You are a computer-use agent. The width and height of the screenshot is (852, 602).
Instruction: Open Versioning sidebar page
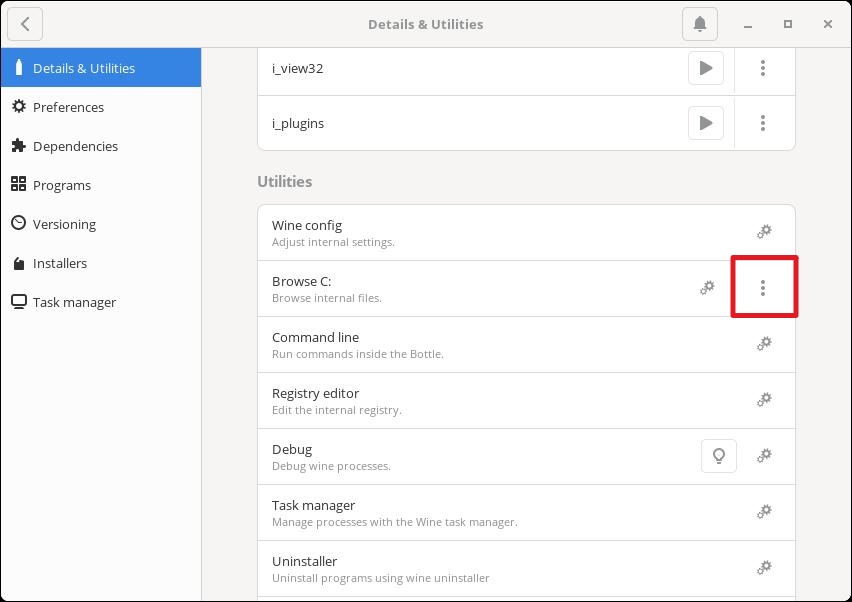pyautogui.click(x=101, y=224)
